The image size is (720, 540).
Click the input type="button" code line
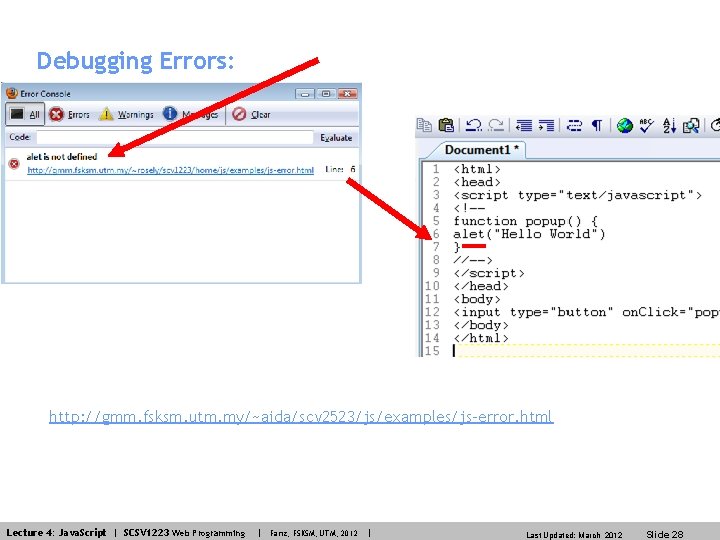586,312
